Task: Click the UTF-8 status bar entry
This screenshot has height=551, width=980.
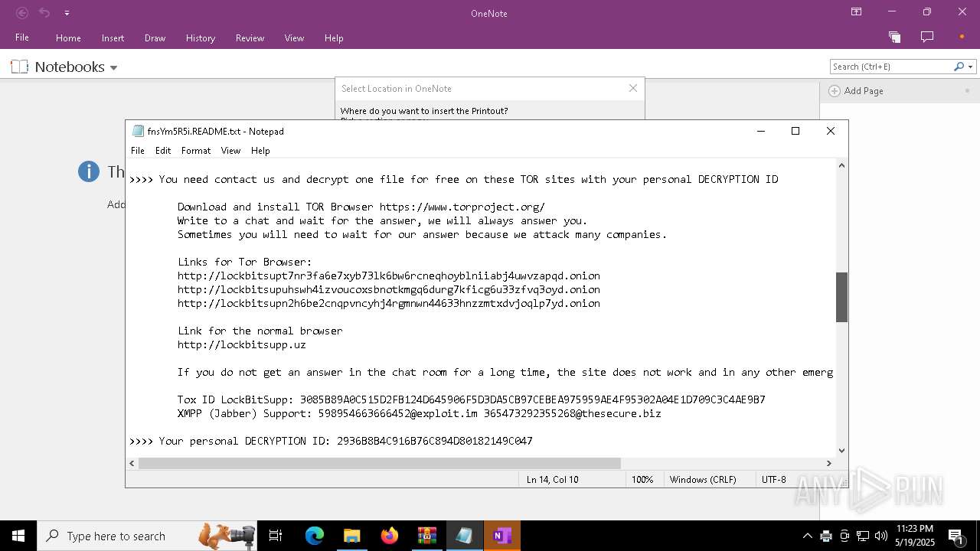Action: pos(774,480)
